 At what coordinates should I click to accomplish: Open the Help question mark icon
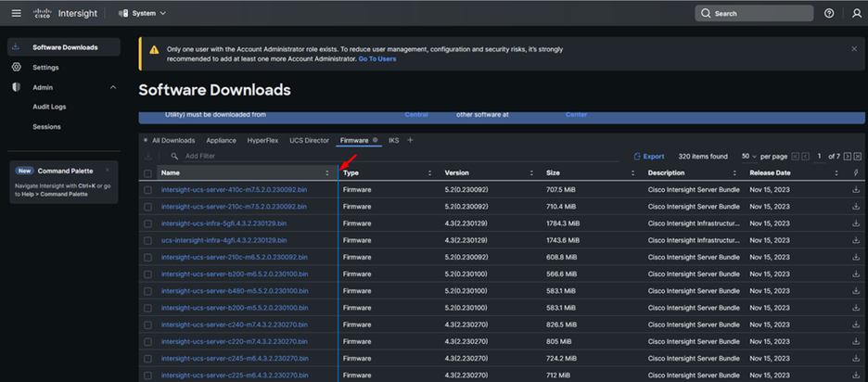click(x=829, y=13)
